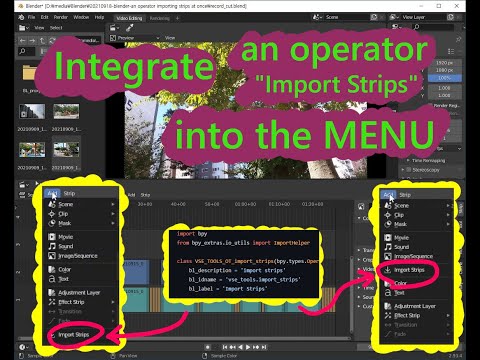The height and width of the screenshot is (360, 480).
Task: Choose Effect Strip in the right Add menu
Action: point(417,315)
